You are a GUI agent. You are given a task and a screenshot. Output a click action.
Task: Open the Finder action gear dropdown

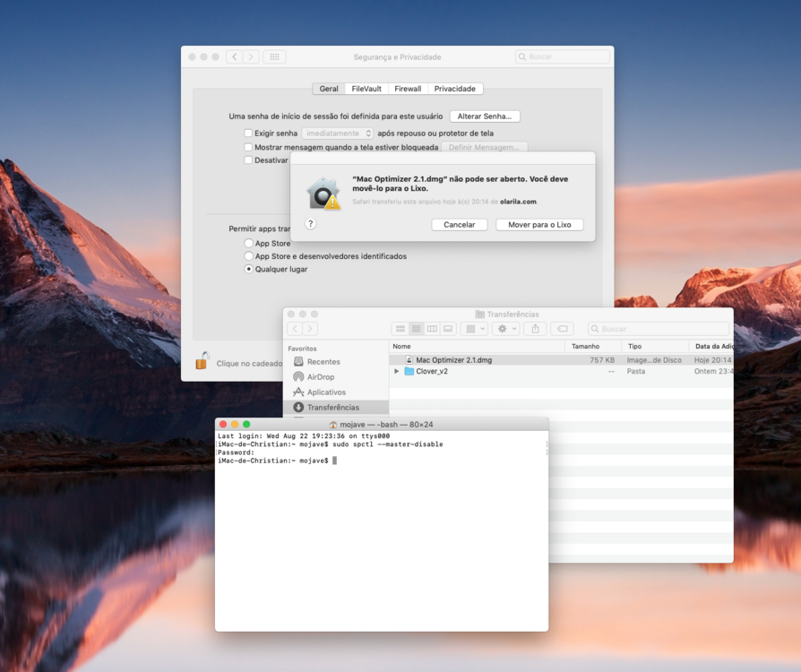click(x=506, y=329)
